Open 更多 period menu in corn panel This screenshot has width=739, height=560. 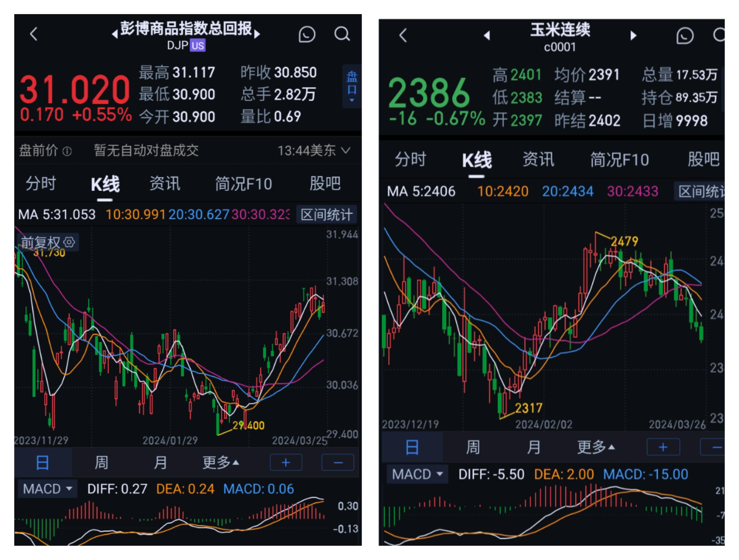(596, 447)
